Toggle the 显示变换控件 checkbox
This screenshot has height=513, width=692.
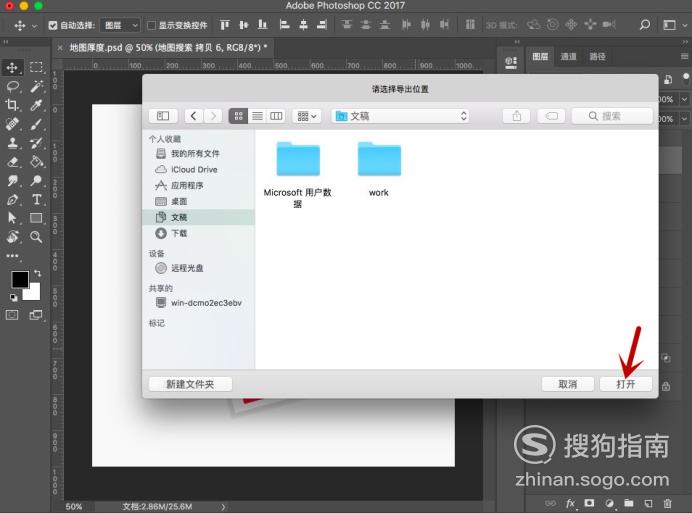point(151,26)
